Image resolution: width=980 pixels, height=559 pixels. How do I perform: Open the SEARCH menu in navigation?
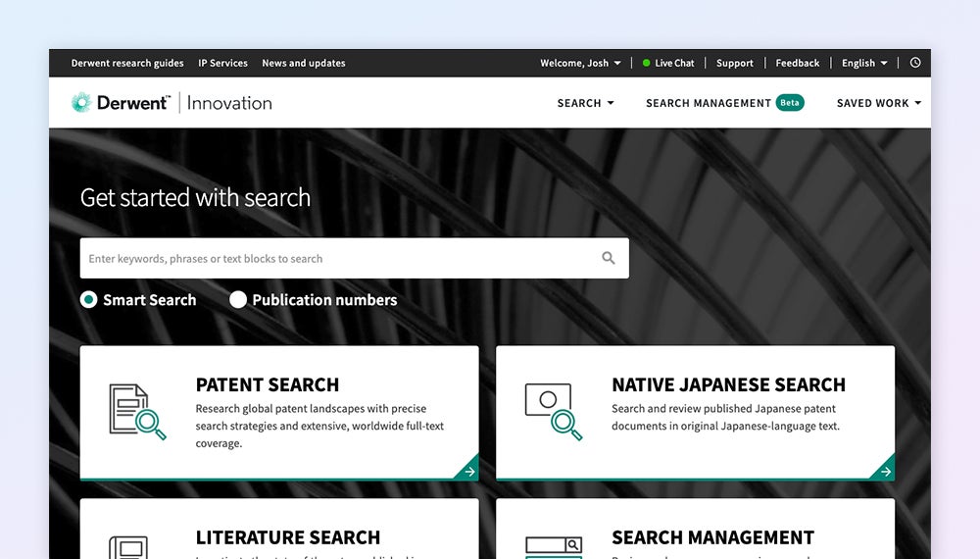click(x=585, y=103)
